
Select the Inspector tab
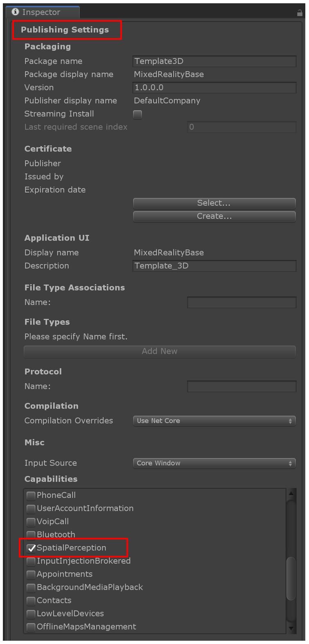tap(41, 12)
